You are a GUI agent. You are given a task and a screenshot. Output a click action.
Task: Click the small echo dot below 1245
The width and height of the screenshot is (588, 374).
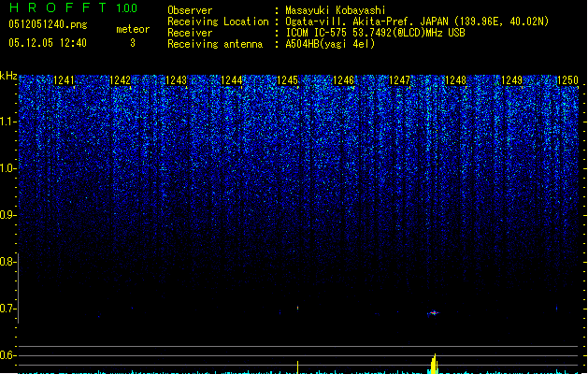[x=298, y=308]
